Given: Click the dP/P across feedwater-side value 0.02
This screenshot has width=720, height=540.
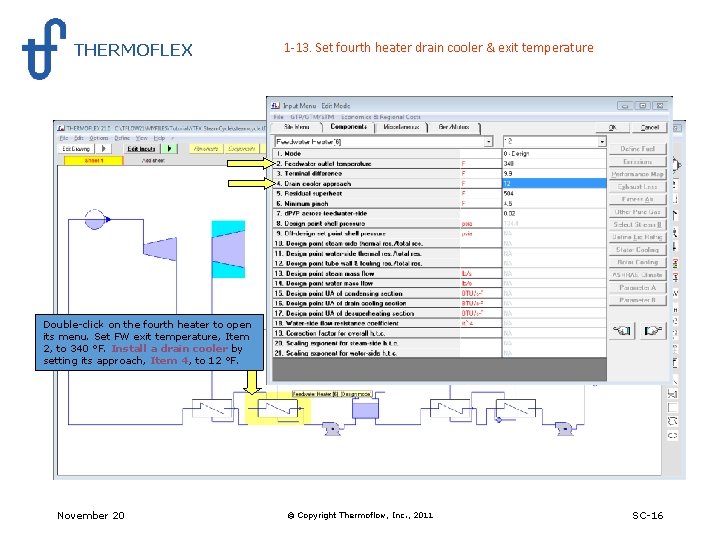Looking at the screenshot, I should 554,214.
